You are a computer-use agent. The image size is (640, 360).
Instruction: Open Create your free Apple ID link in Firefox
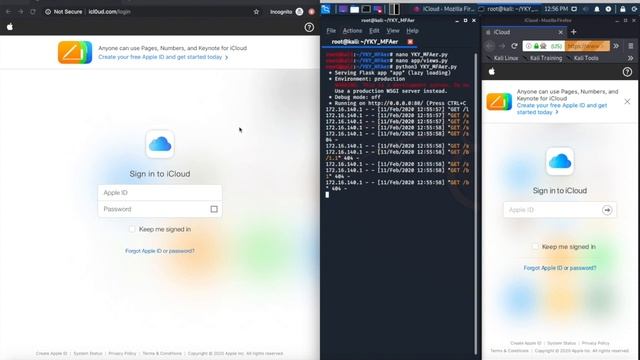562,109
